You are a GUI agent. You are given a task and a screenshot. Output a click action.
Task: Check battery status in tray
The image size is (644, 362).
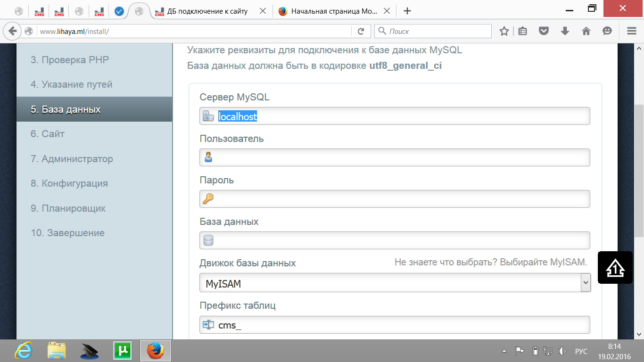coord(535,351)
